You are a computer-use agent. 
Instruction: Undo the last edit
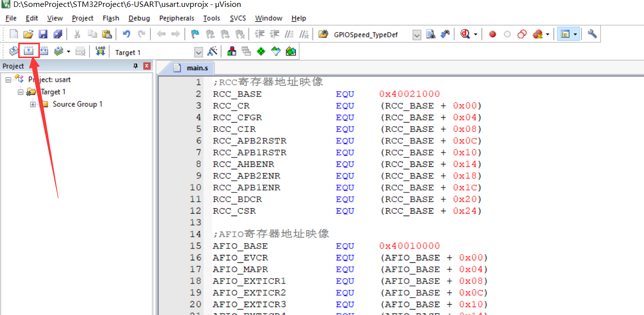(x=126, y=34)
